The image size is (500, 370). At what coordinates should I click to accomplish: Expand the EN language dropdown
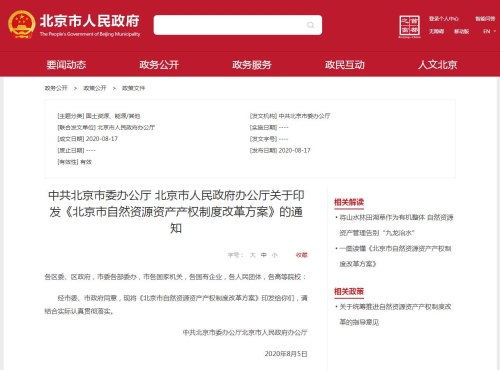pyautogui.click(x=489, y=31)
